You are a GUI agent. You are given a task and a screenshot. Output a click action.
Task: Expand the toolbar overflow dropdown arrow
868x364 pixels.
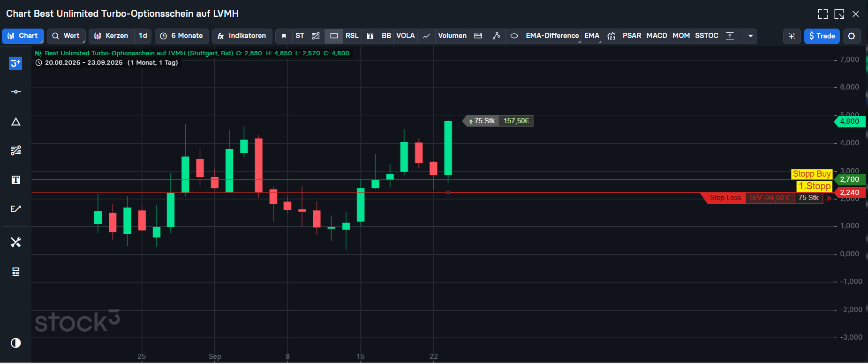pos(750,36)
